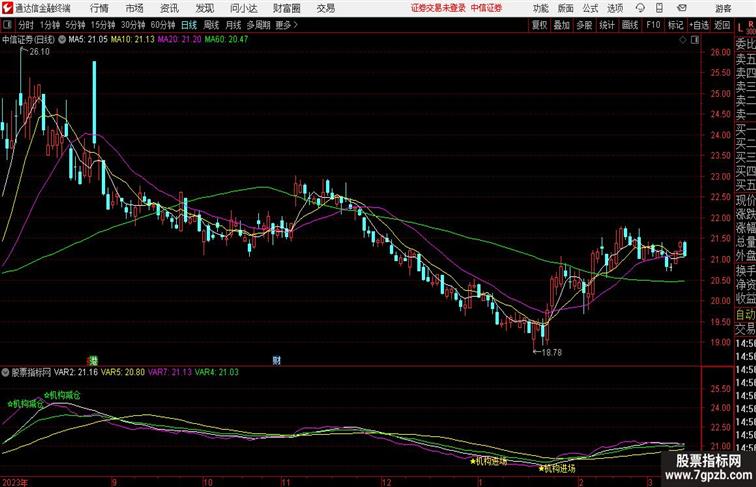This screenshot has height=487, width=756.
Task: Open the mobile phone icon in title bar
Action: point(660,8)
